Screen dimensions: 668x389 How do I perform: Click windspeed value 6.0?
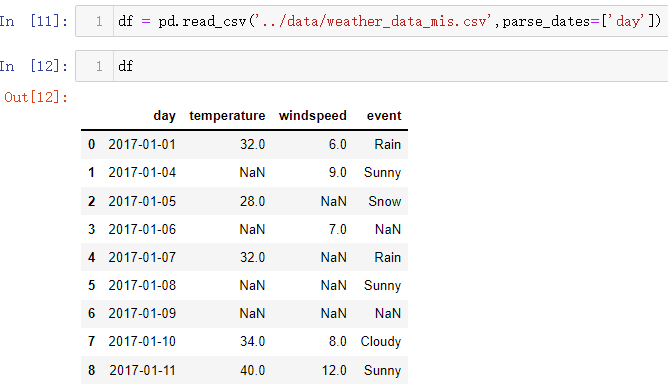click(337, 144)
